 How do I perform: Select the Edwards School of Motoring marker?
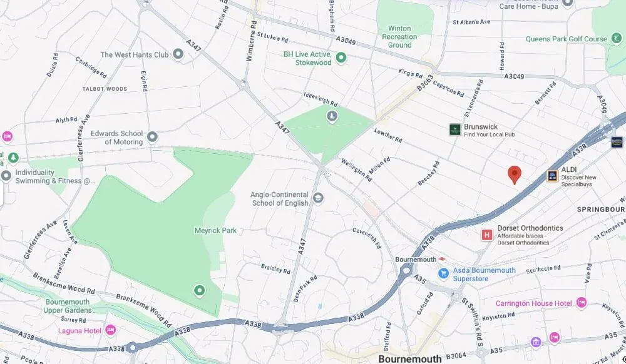(x=152, y=137)
